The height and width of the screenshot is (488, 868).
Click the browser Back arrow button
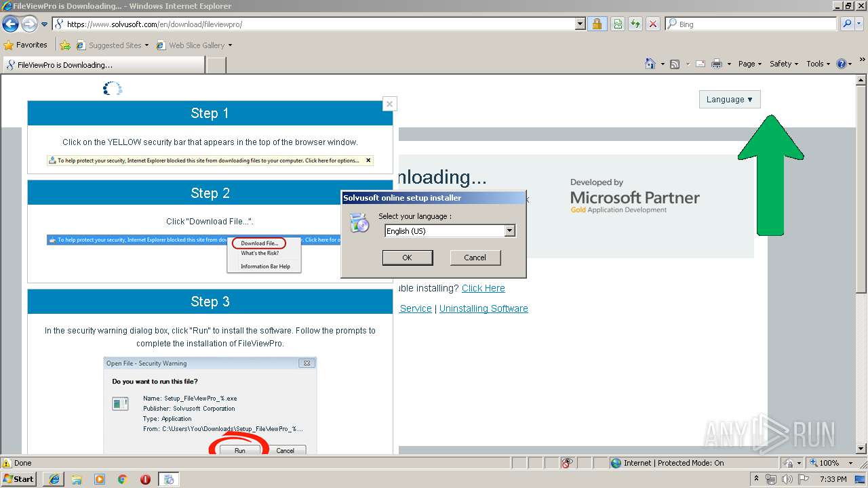point(10,24)
